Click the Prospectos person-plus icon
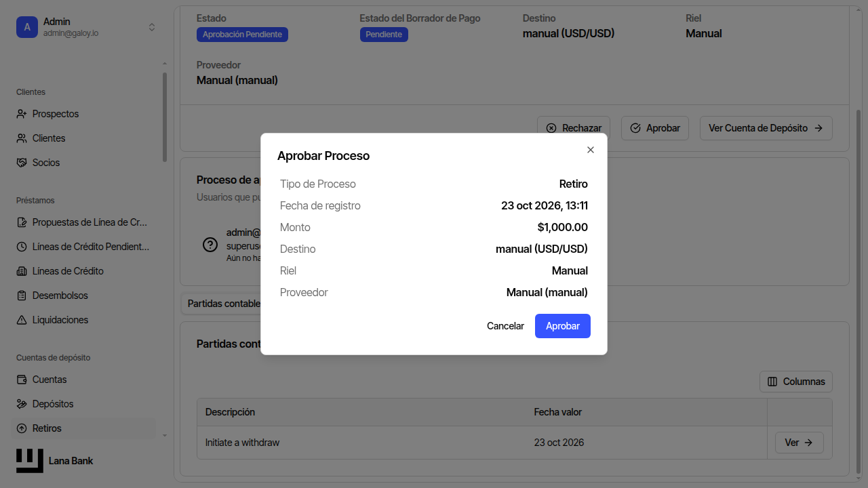This screenshot has width=868, height=488. click(x=22, y=114)
